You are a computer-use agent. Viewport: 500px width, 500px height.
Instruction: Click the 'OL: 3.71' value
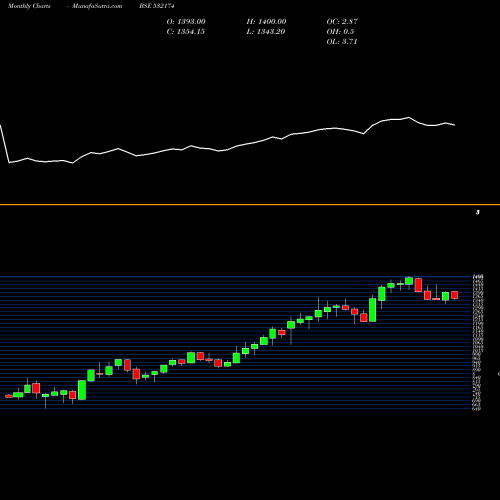click(342, 42)
